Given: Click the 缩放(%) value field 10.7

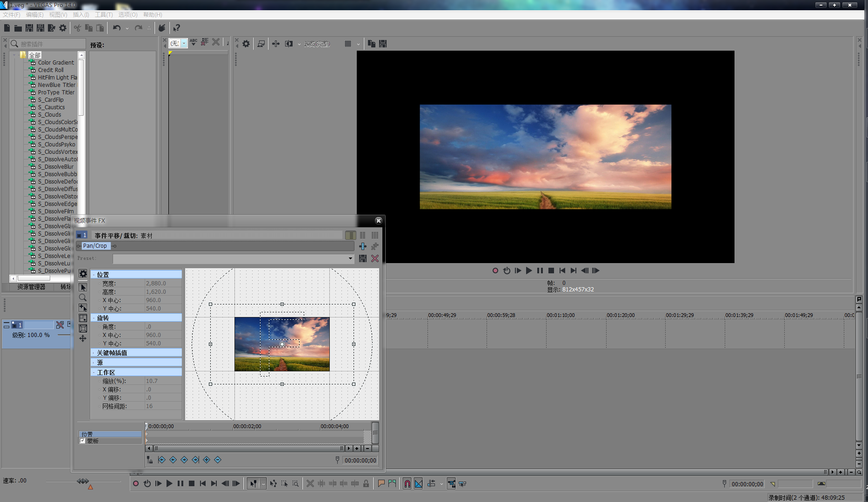Looking at the screenshot, I should 163,381.
